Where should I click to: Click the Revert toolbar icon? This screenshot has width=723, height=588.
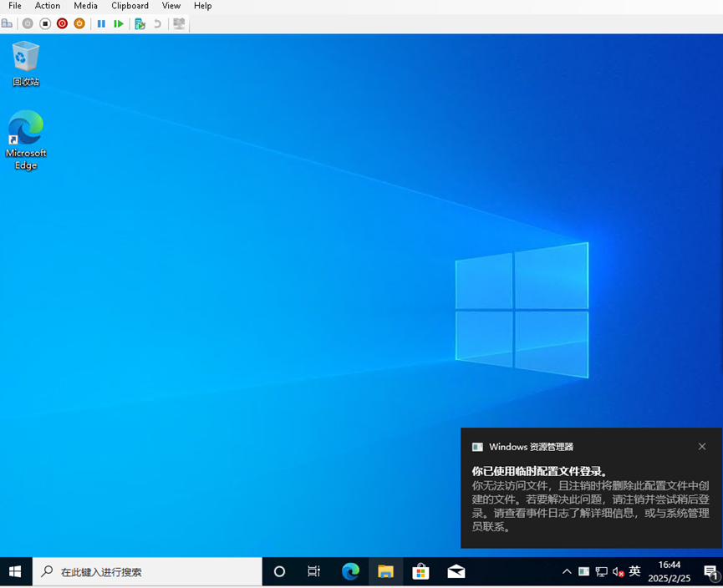[x=157, y=23]
